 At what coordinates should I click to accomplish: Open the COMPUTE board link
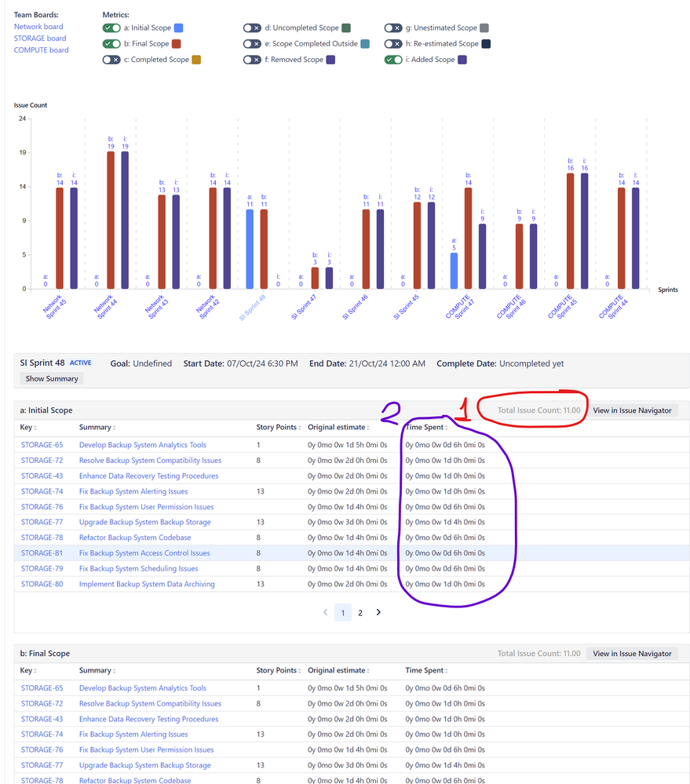click(41, 50)
